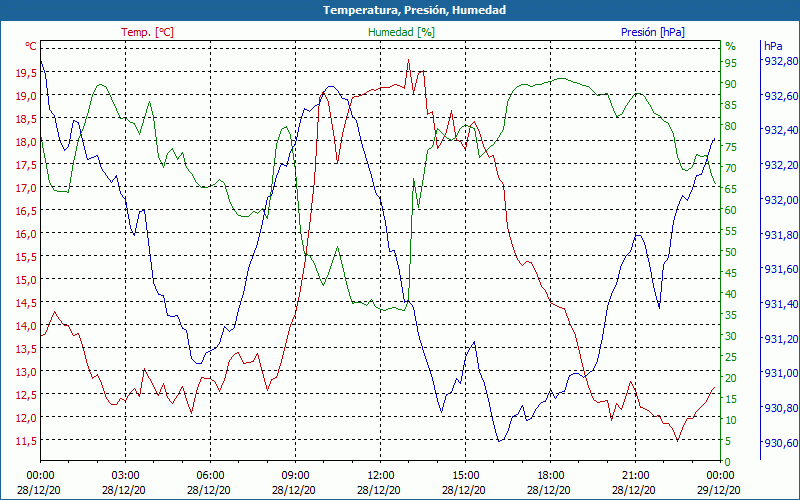800x500 pixels.
Task: Click the 29/12/20 date label
Action: (719, 490)
